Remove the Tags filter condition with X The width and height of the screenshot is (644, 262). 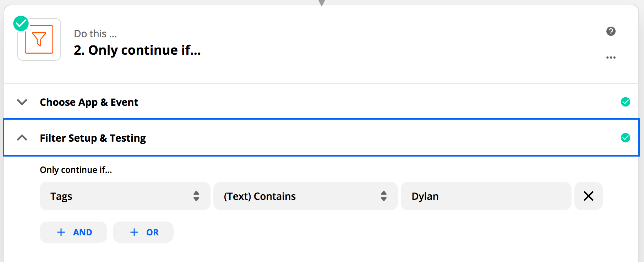pos(588,196)
